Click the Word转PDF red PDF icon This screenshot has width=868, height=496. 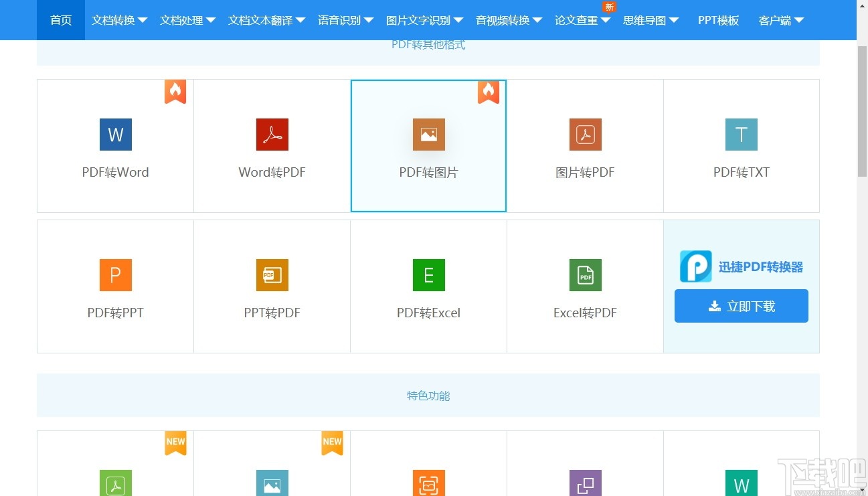click(272, 135)
